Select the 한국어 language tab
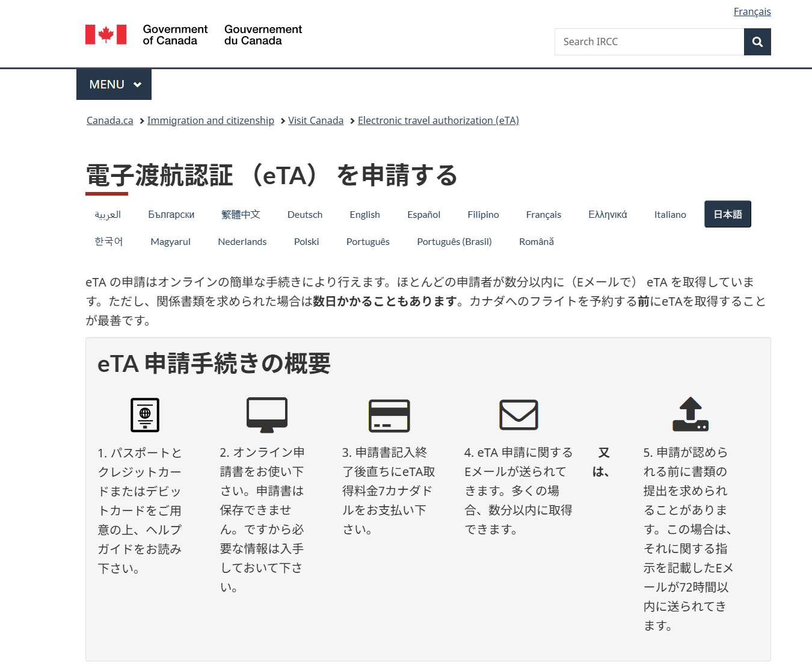 [x=109, y=241]
